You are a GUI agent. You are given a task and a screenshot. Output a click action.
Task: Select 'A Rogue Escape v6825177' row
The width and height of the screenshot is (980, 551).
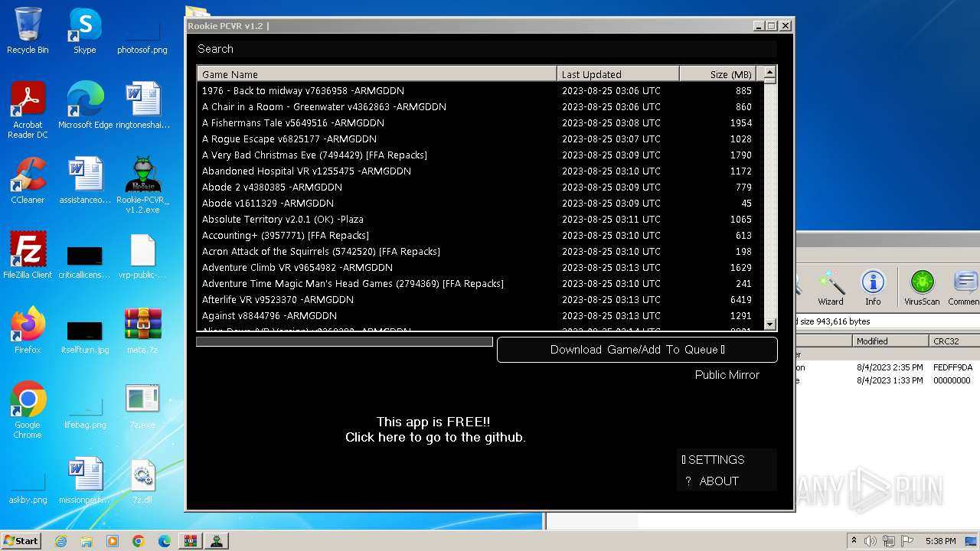tap(480, 139)
